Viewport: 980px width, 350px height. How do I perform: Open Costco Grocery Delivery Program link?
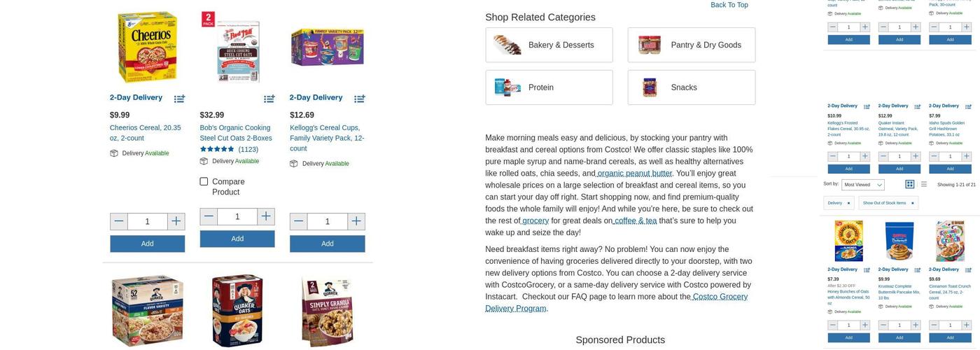(616, 302)
